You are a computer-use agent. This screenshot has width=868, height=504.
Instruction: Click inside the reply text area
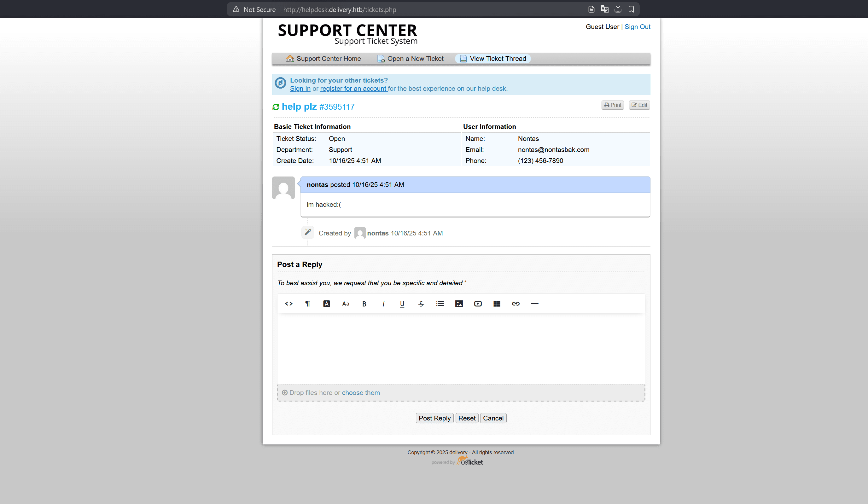(x=461, y=348)
